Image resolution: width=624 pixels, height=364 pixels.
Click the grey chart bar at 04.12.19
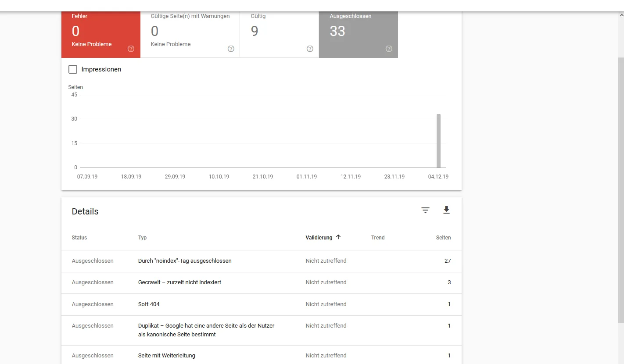(438, 141)
